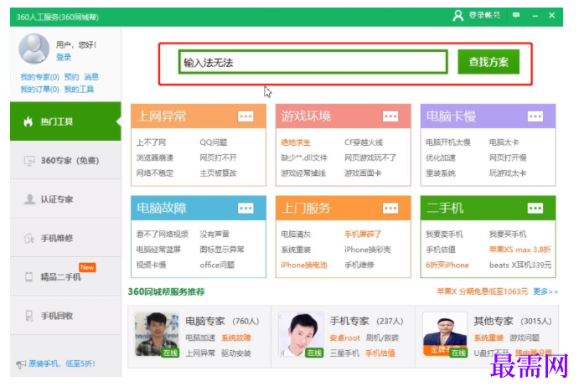Open more options on 二手机 card
584x392 pixels.
(x=535, y=208)
